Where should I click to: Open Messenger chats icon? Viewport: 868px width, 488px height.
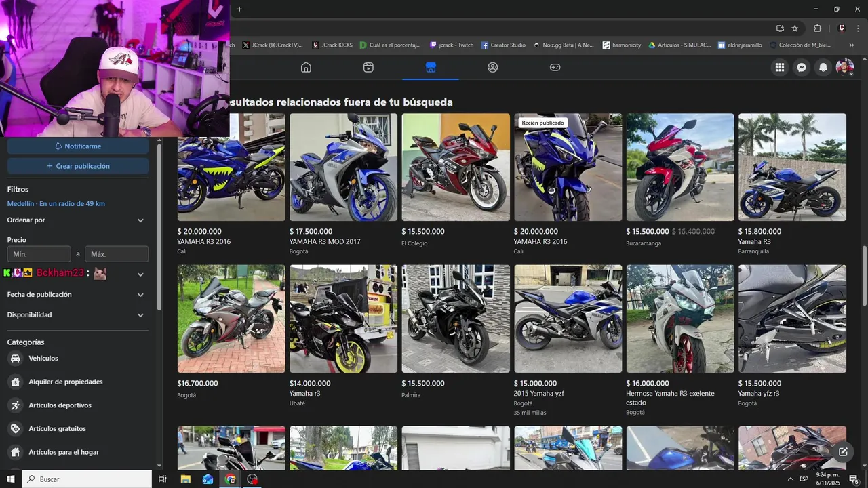[802, 67]
